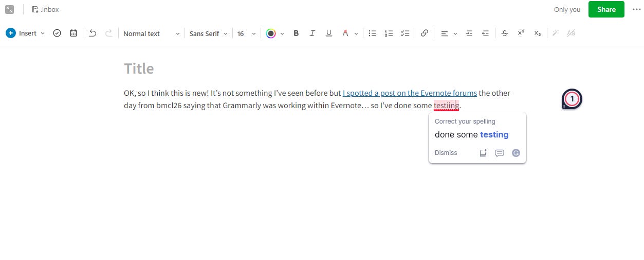Open the Evernote forums post link
The width and height of the screenshot is (644, 260).
pos(410,93)
